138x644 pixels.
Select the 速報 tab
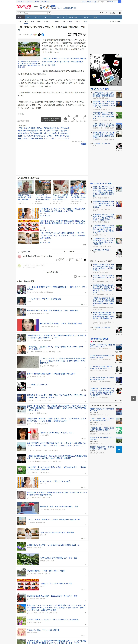click(x=28, y=17)
